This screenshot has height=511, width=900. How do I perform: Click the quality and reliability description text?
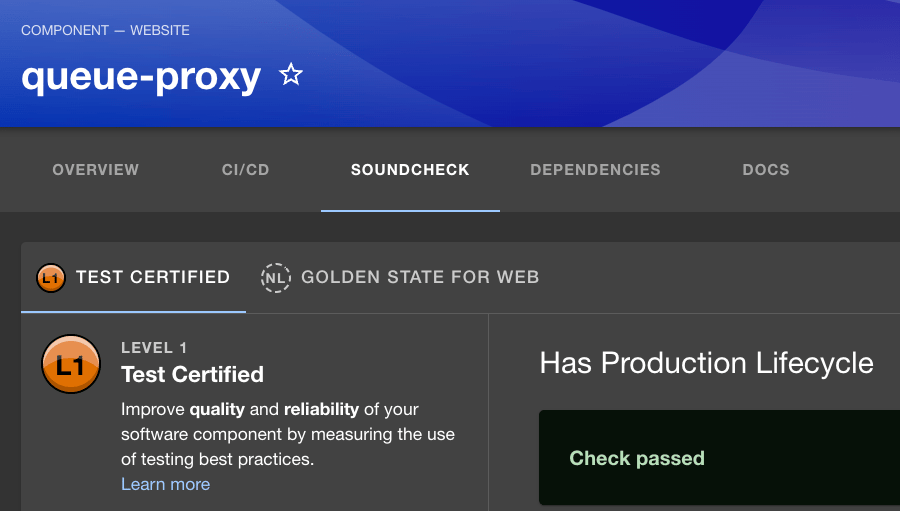[x=288, y=434]
